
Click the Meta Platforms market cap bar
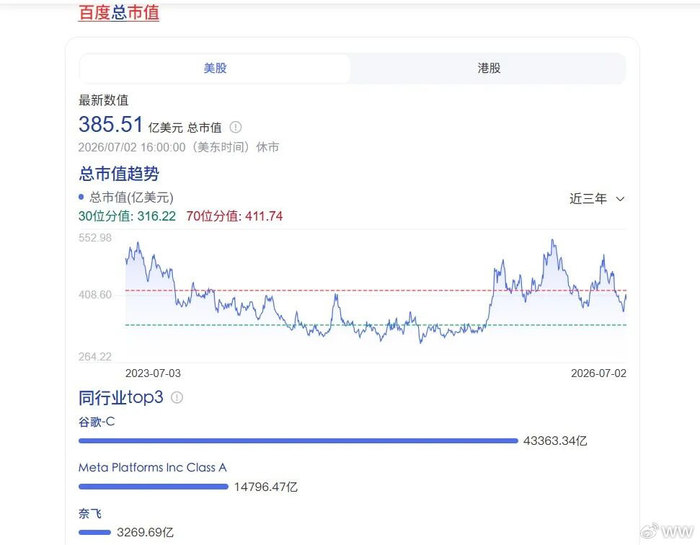point(154,487)
